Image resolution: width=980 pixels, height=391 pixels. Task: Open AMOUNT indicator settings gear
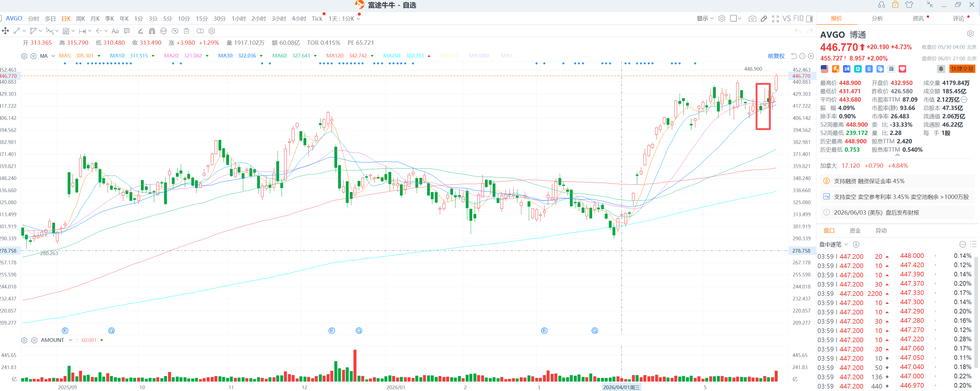pyautogui.click(x=24, y=340)
